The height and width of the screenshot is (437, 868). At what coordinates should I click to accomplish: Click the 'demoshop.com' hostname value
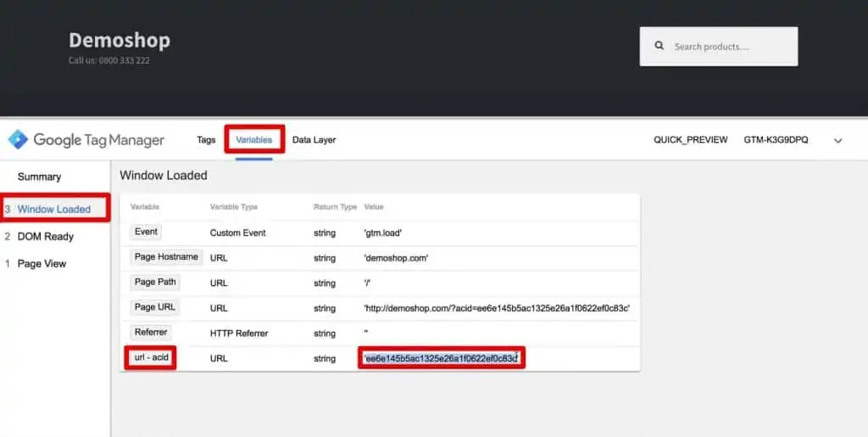point(396,258)
